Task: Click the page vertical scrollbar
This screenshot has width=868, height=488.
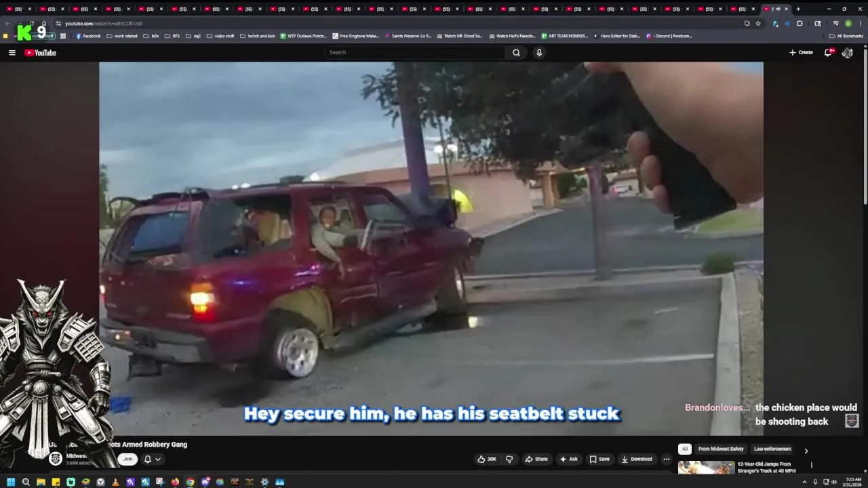Action: click(x=865, y=125)
